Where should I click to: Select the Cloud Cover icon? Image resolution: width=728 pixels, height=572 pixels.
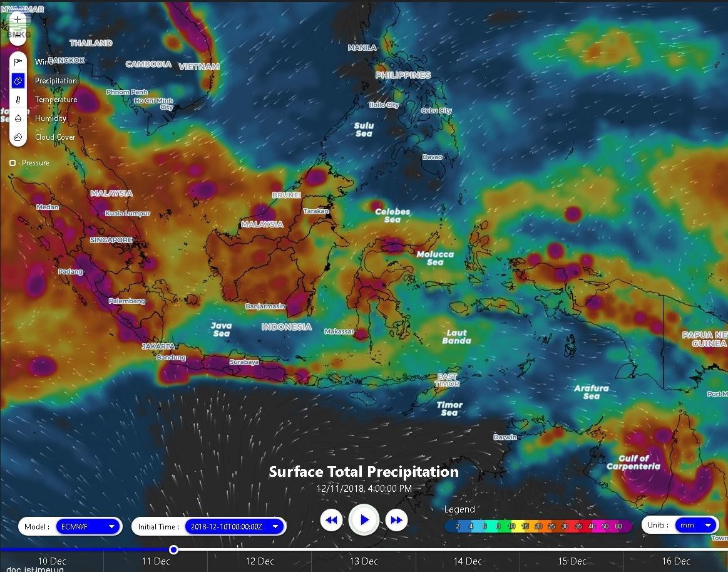coord(18,137)
